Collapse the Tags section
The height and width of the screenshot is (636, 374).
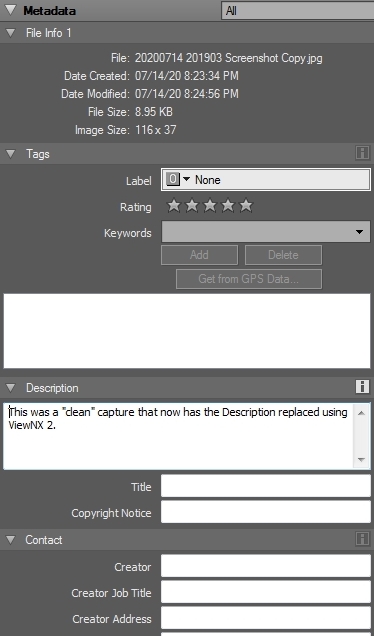(x=11, y=154)
